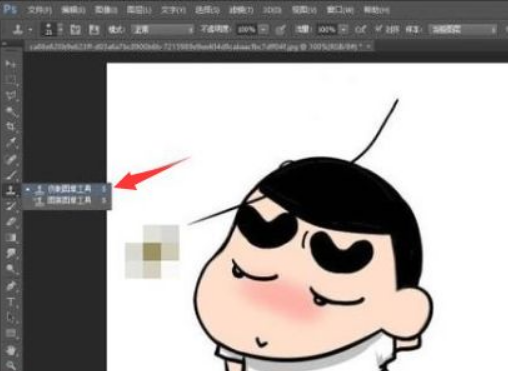The width and height of the screenshot is (508, 371).
Task: Open the 流量 flow slider arrow
Action: pyautogui.click(x=343, y=30)
